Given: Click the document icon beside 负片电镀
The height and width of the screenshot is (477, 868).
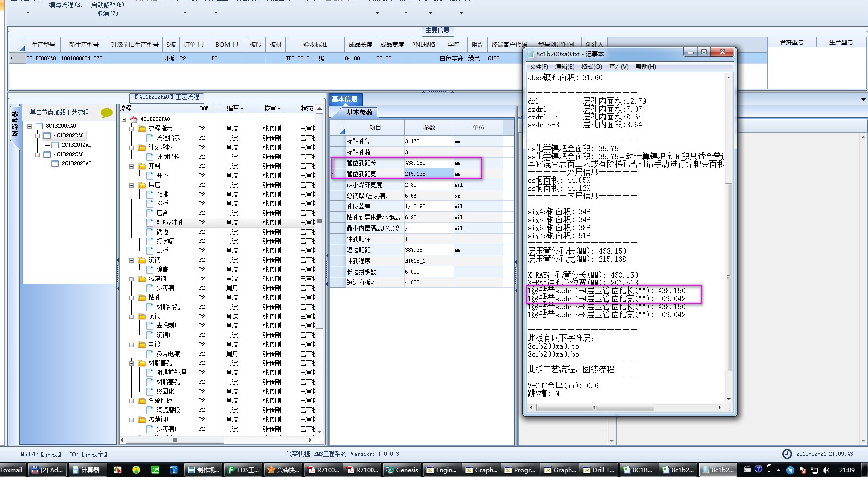Looking at the screenshot, I should 150,354.
